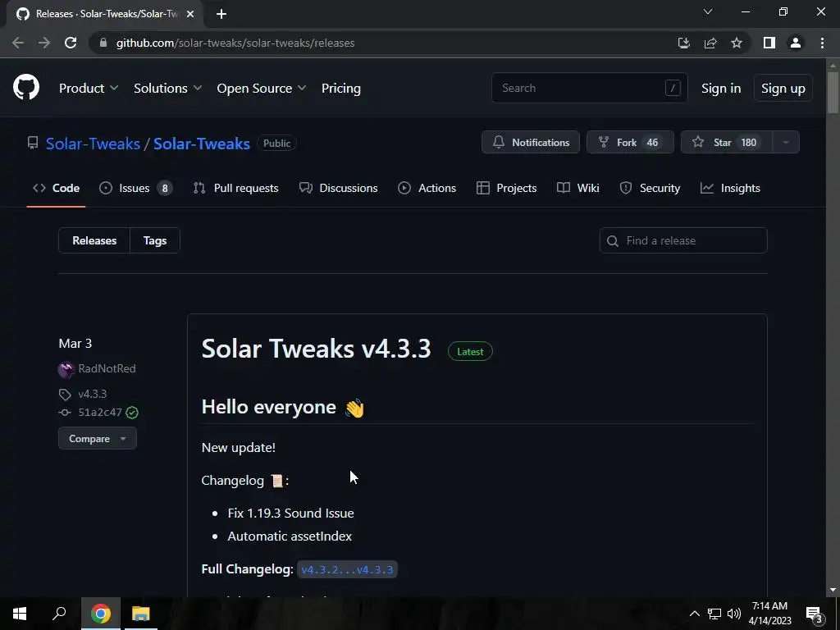Open the Chrome side panel icon
Screen dimensions: 840x630
point(769,43)
